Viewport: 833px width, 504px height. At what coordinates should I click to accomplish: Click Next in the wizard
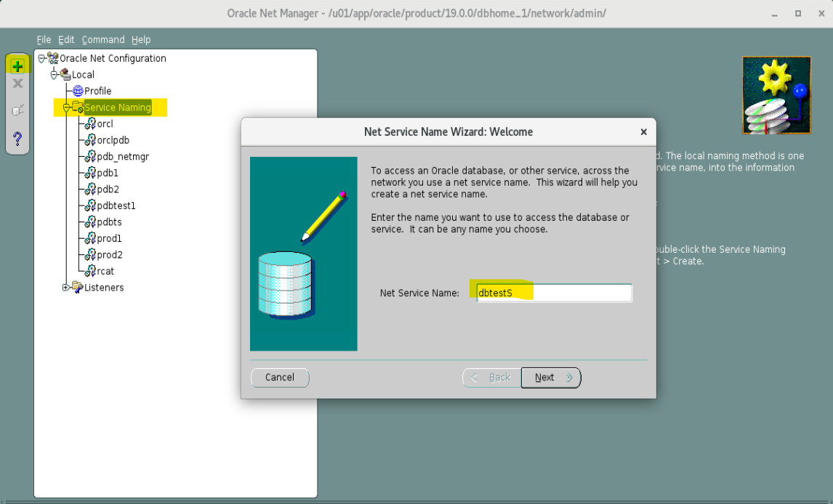click(x=551, y=378)
